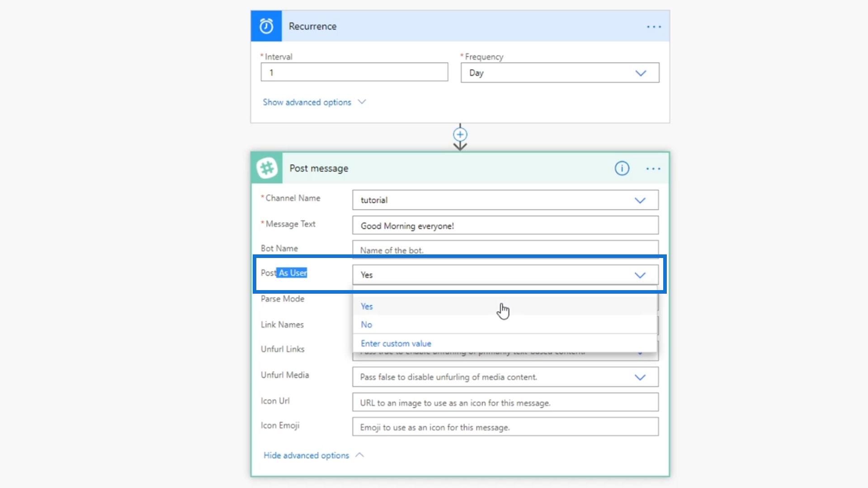Click the Message Text field
This screenshot has height=488, width=868.
505,225
